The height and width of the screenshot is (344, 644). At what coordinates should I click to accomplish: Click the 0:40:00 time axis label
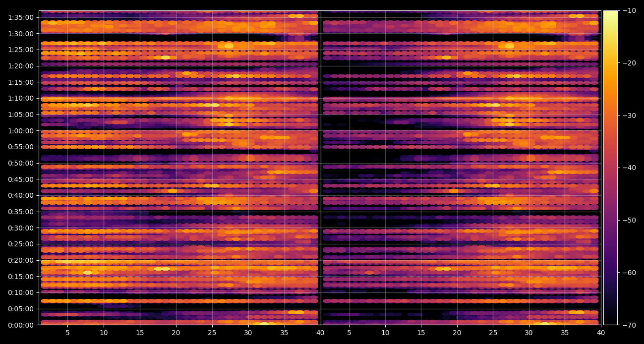point(21,195)
